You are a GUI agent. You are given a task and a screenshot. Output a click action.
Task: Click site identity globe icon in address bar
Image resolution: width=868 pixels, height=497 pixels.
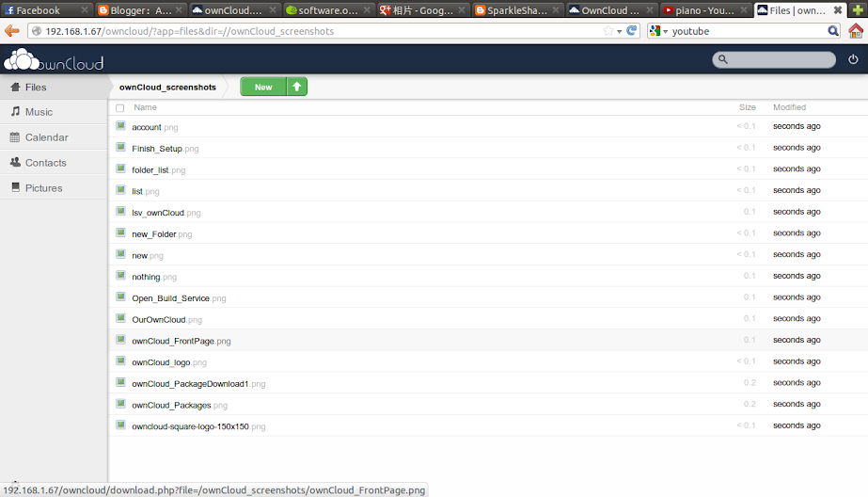(x=37, y=31)
